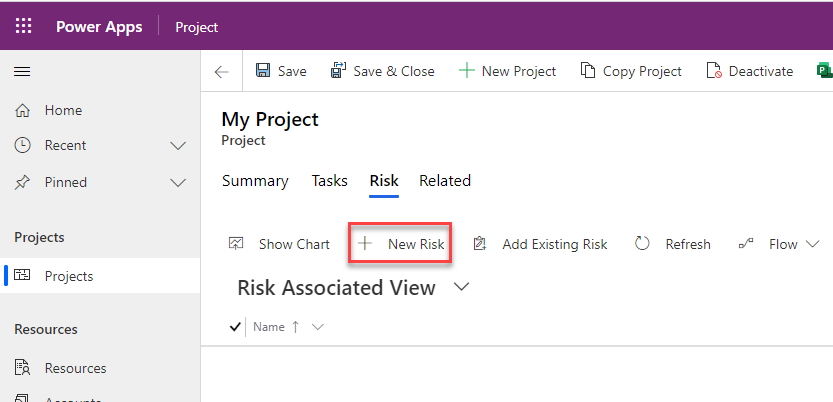Image resolution: width=833 pixels, height=402 pixels.
Task: Click the back arrow icon
Action: click(222, 72)
